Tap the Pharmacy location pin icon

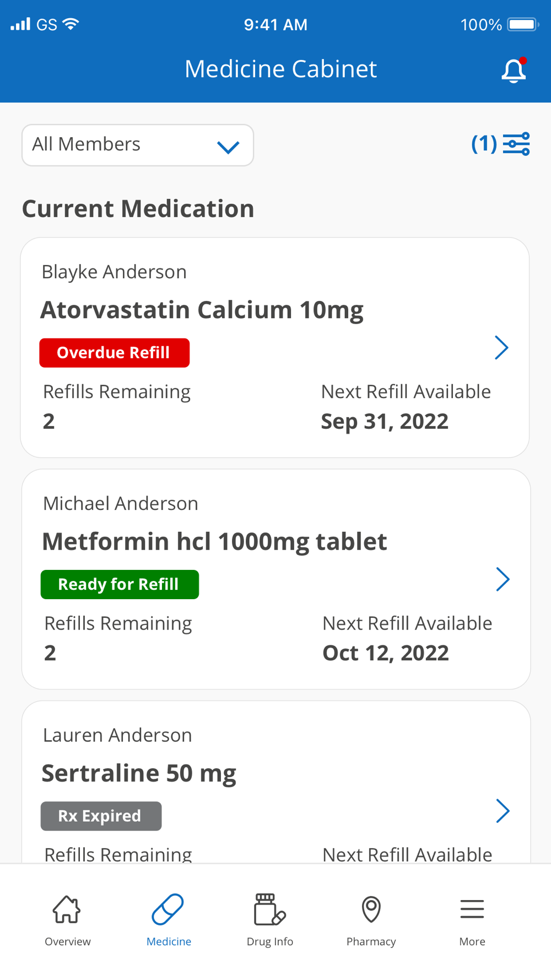point(371,909)
